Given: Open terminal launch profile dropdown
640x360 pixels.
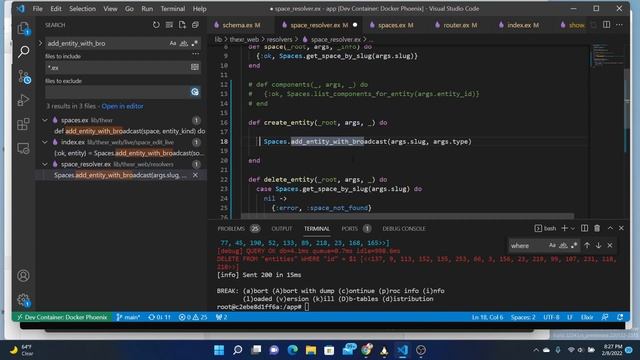Looking at the screenshot, I should 573,228.
